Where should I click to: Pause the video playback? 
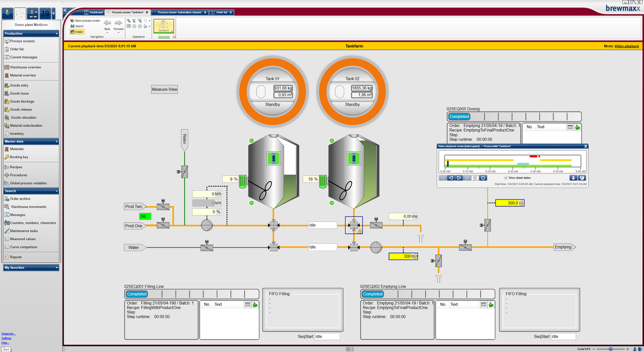474,178
